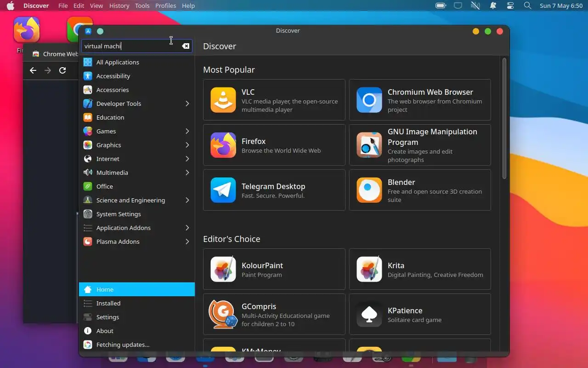Expand Science and Engineering category
The width and height of the screenshot is (588, 368).
[187, 200]
